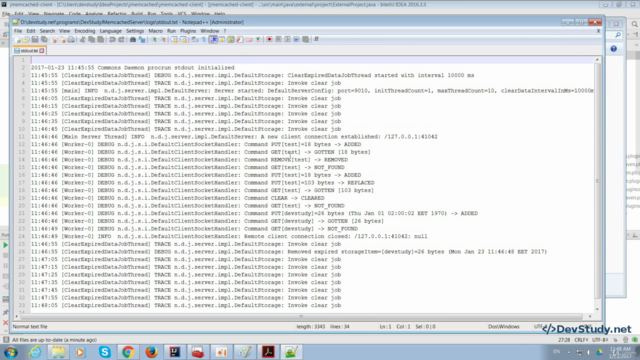Open the Macro menu
The width and height of the screenshot is (640, 360).
(x=155, y=31)
